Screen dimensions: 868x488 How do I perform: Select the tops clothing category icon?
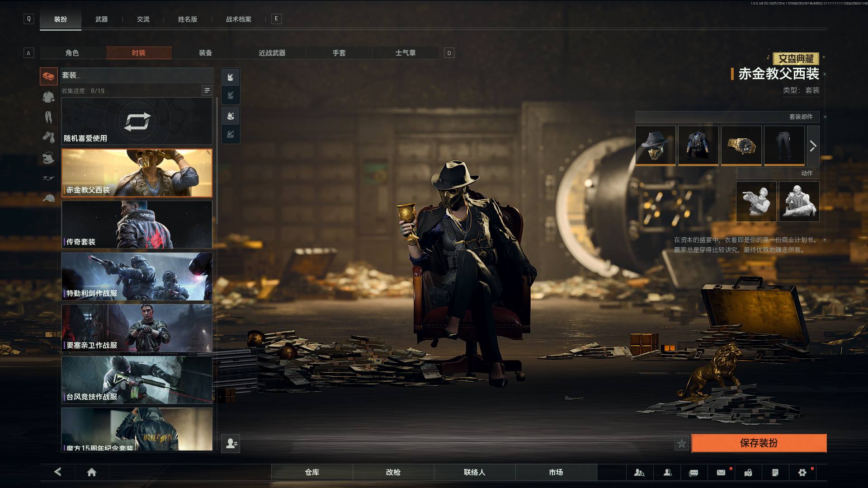click(48, 97)
